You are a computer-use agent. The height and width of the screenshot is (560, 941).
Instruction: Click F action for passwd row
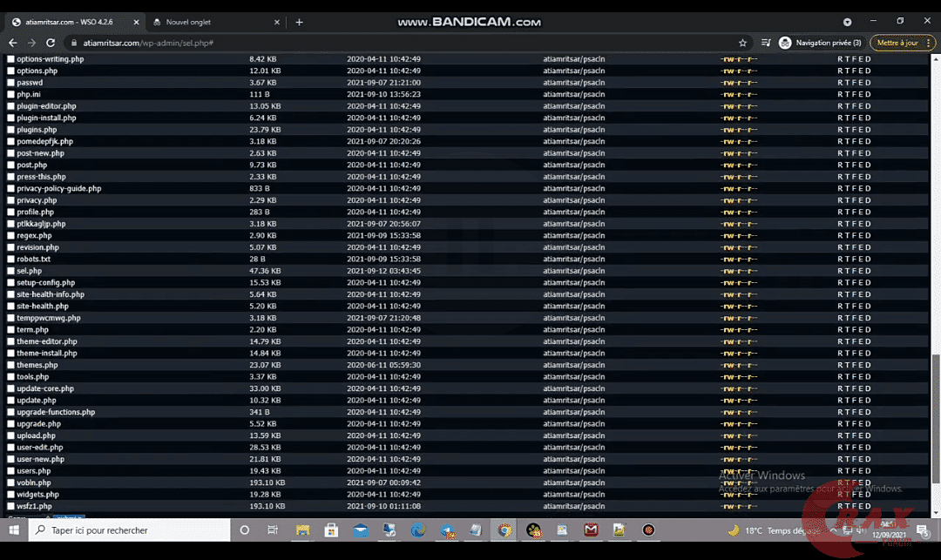point(854,83)
